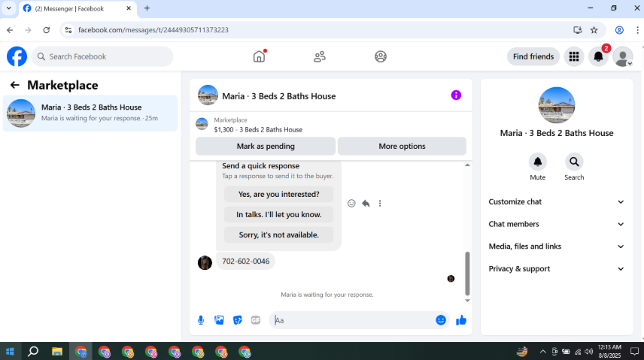Attach a photo with the image icon
Viewport: 644px width, 360px height.
[220, 320]
